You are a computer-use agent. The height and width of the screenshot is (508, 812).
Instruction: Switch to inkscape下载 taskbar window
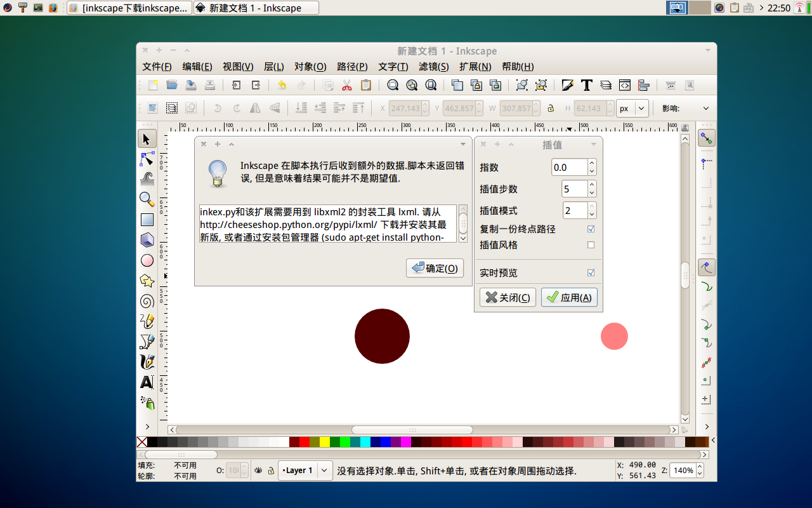pyautogui.click(x=129, y=8)
